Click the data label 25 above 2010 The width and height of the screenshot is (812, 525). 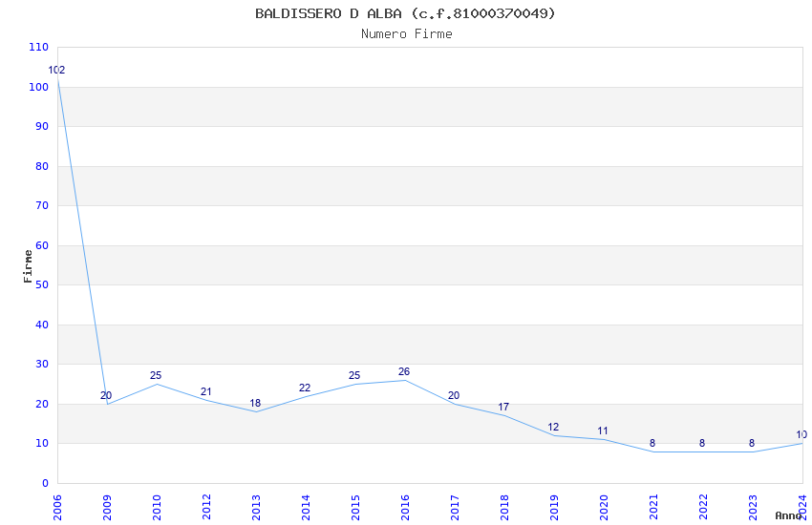pyautogui.click(x=156, y=375)
